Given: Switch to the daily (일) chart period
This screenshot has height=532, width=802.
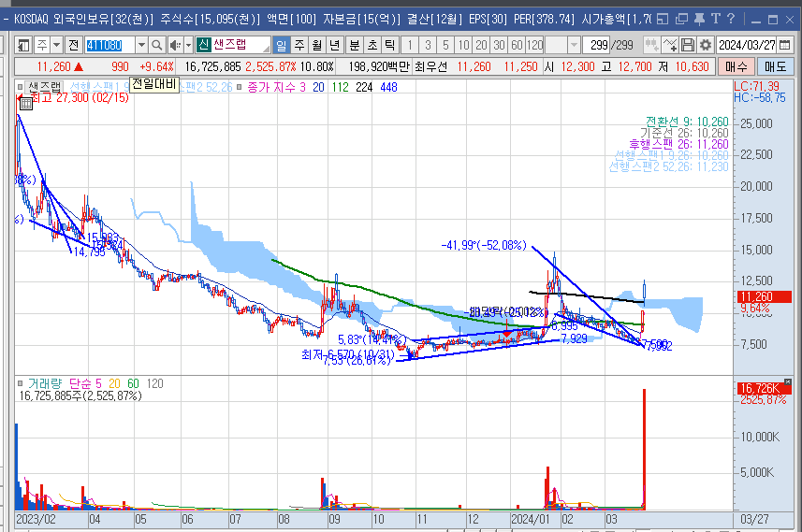Looking at the screenshot, I should tap(282, 46).
